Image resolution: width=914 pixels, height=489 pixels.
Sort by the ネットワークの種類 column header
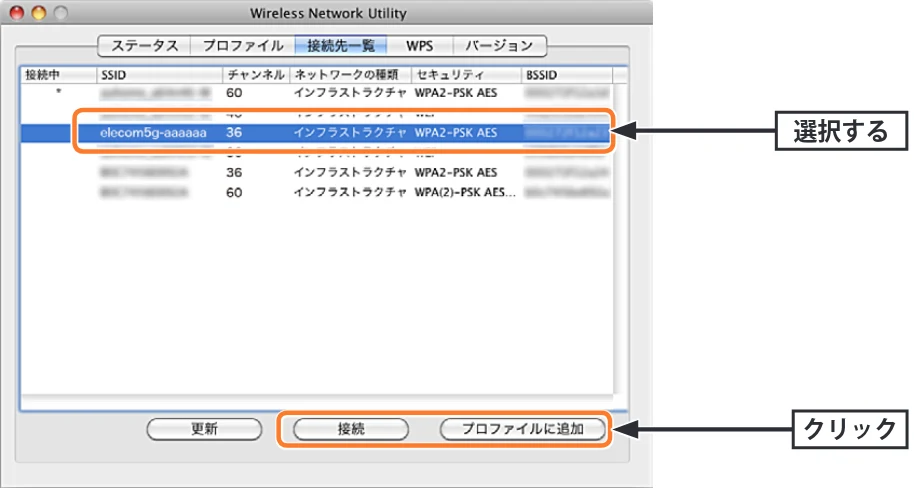(350, 75)
